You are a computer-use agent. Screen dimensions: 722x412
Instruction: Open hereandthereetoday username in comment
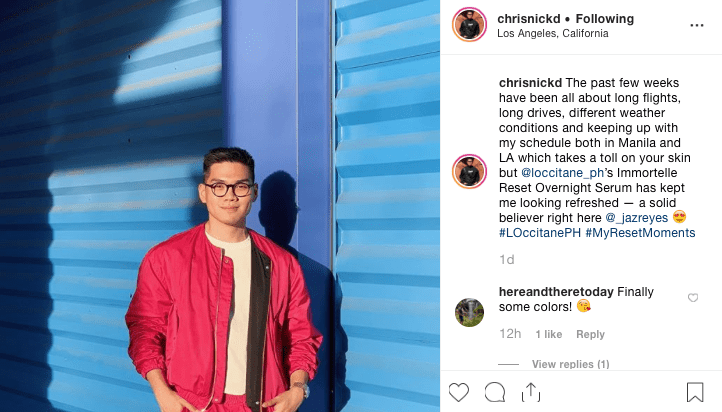[x=556, y=292]
